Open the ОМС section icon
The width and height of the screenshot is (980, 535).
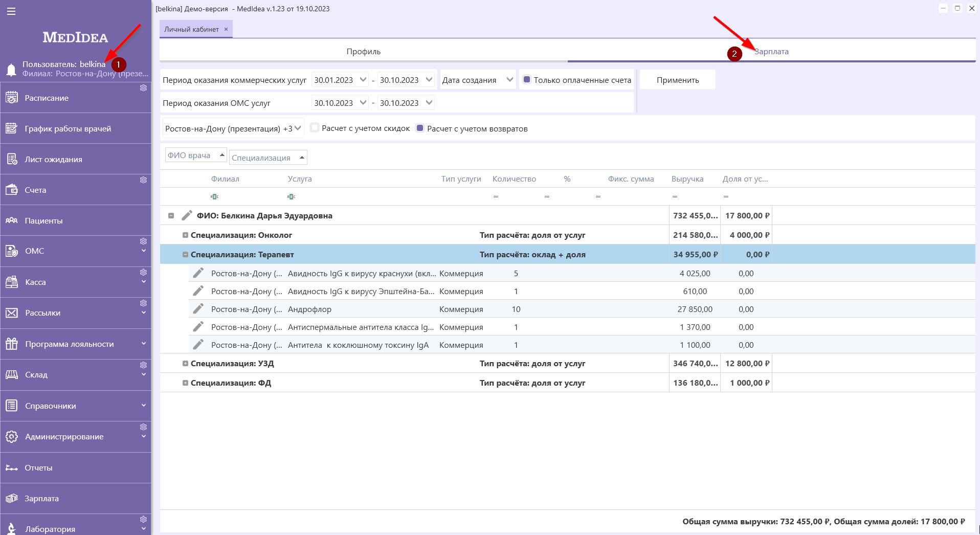pos(11,251)
